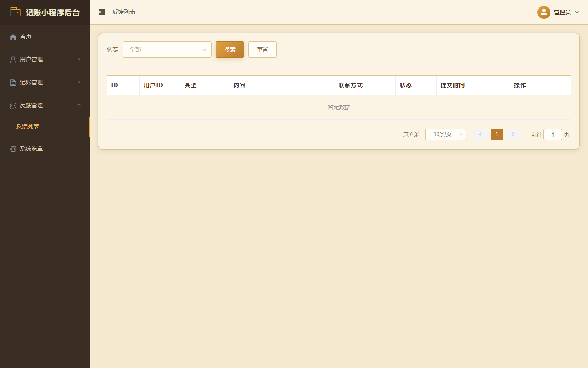The width and height of the screenshot is (588, 368).
Task: Click the user management person icon
Action: click(13, 60)
